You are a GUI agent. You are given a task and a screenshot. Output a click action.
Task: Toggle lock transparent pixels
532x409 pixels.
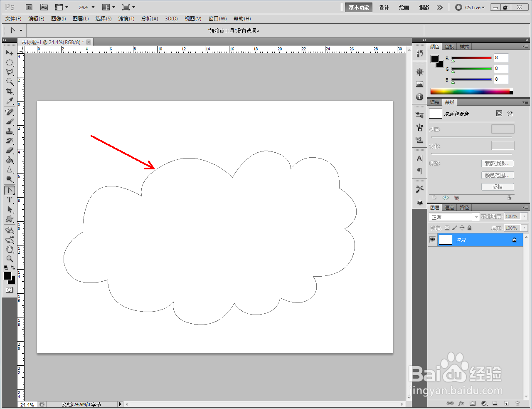coord(447,228)
